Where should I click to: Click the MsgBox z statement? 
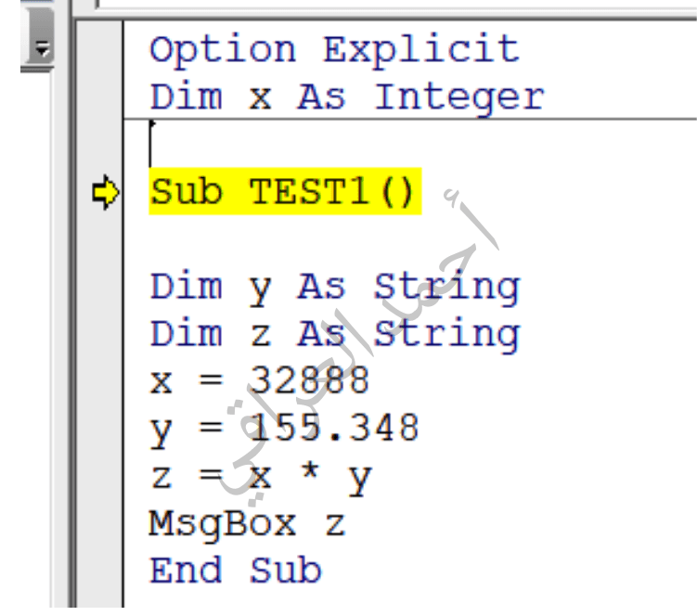(246, 525)
